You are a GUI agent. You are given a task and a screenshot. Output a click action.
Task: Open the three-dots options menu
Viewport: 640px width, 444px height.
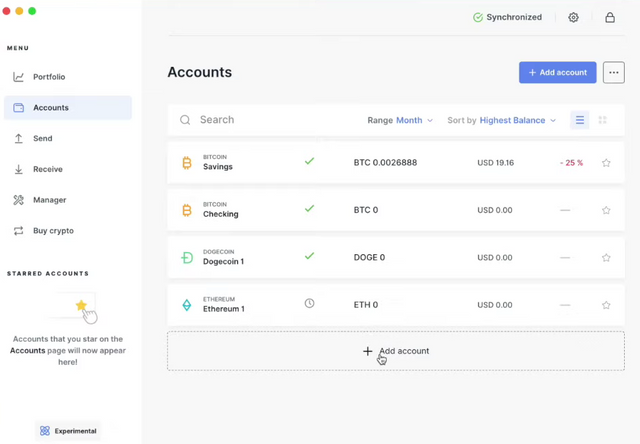pyautogui.click(x=613, y=73)
